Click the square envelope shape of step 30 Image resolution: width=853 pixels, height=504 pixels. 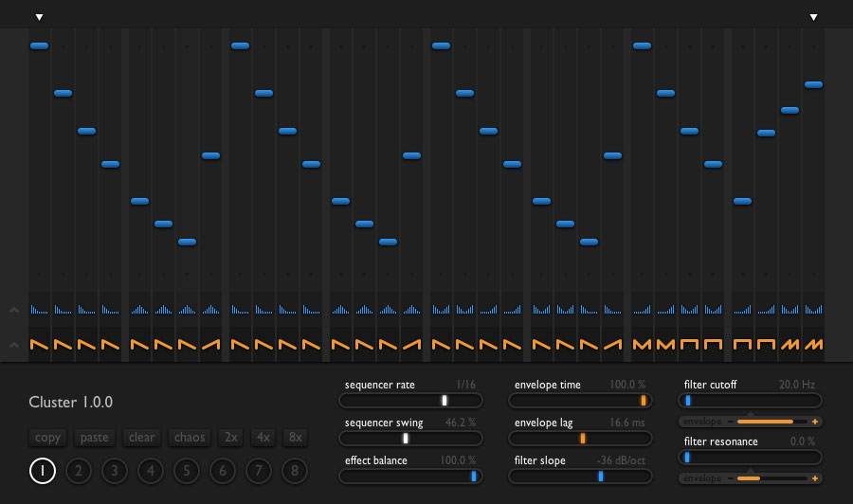[766, 344]
